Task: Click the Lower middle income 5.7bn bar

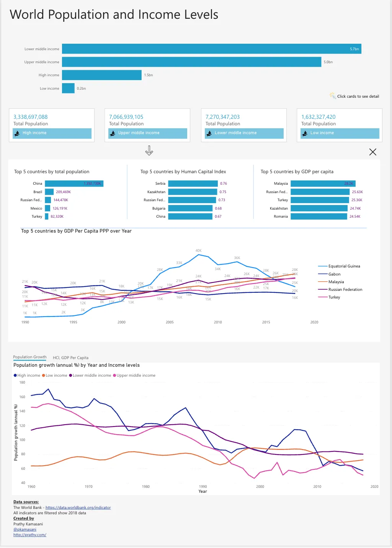Action: point(212,49)
